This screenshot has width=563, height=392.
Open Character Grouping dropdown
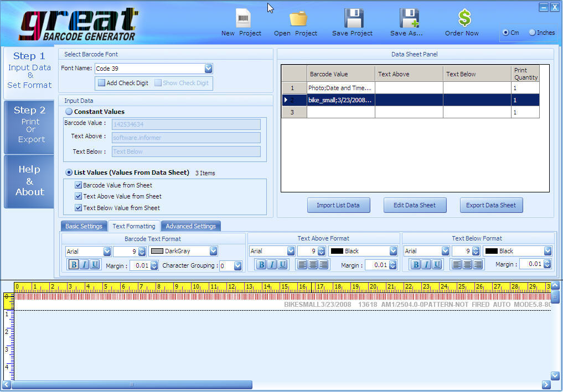(x=237, y=266)
